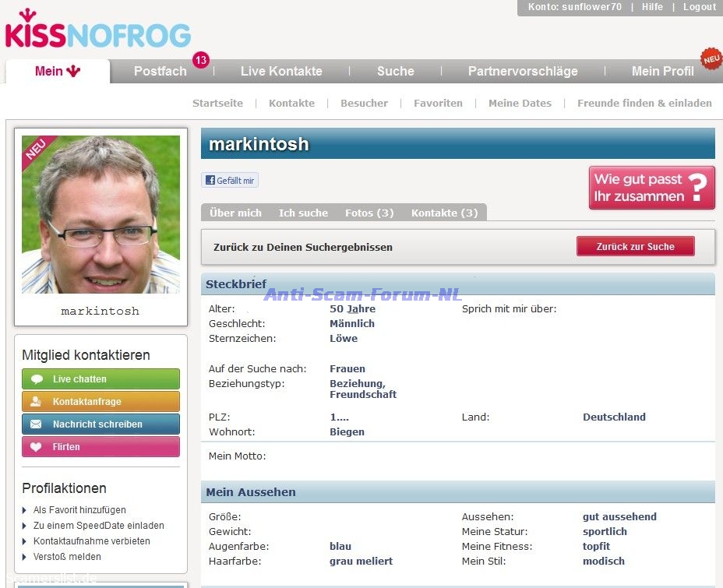Click the Kontaktanfrage person icon
The width and height of the screenshot is (723, 588).
click(36, 402)
